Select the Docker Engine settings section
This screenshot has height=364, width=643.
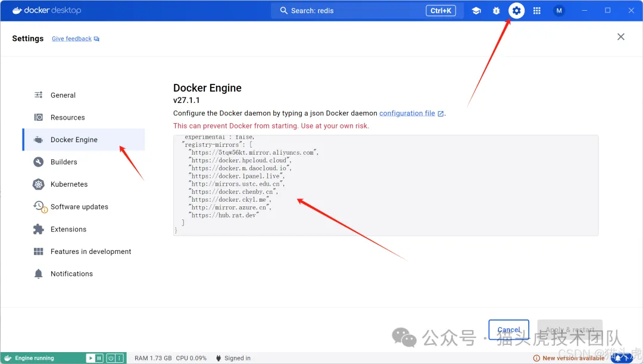coord(84,140)
